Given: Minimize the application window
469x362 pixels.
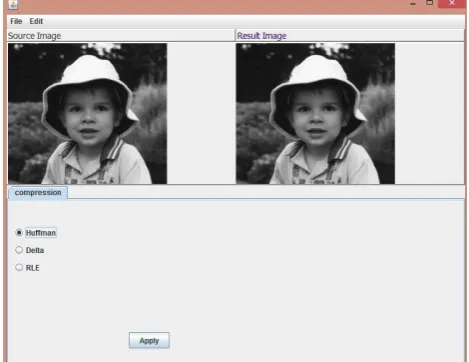Looking at the screenshot, I should (413, 3).
